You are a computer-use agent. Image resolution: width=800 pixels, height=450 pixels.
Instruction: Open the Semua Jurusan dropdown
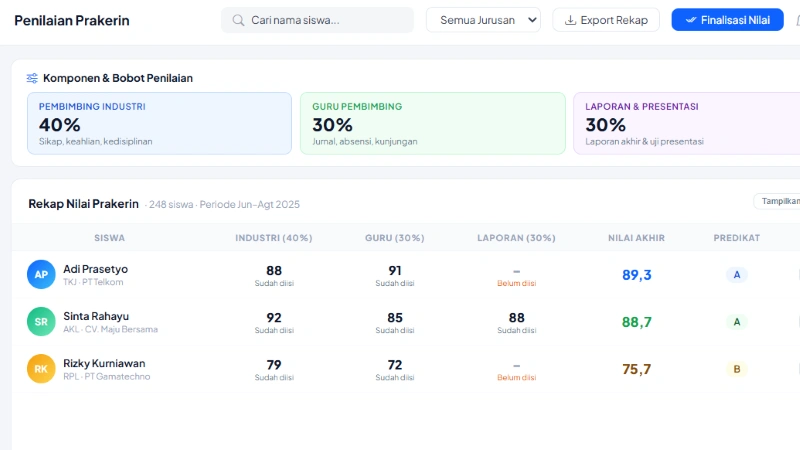[x=483, y=20]
